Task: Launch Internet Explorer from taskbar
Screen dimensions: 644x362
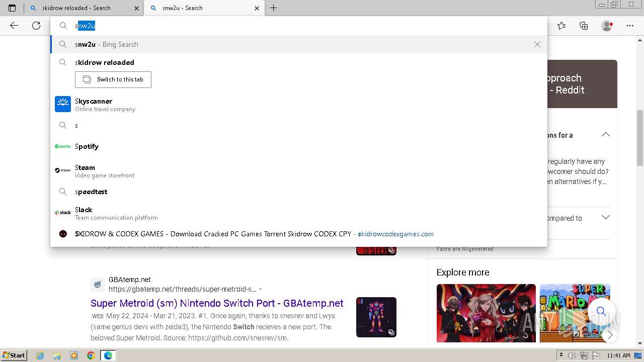Action: pos(40,355)
